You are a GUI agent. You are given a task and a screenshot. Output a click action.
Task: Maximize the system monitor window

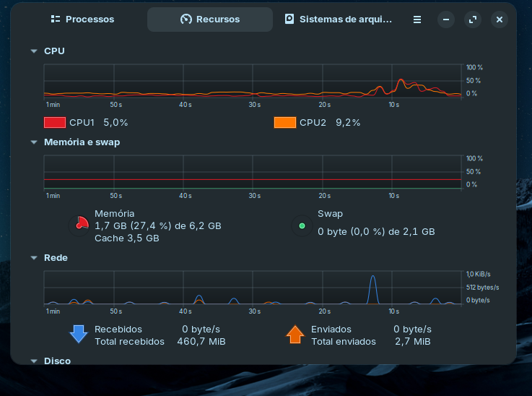(x=473, y=20)
